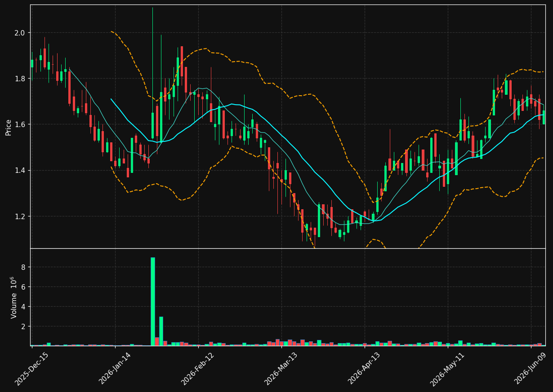Click the 1.2 price axis tick
553x392 pixels.
point(21,216)
